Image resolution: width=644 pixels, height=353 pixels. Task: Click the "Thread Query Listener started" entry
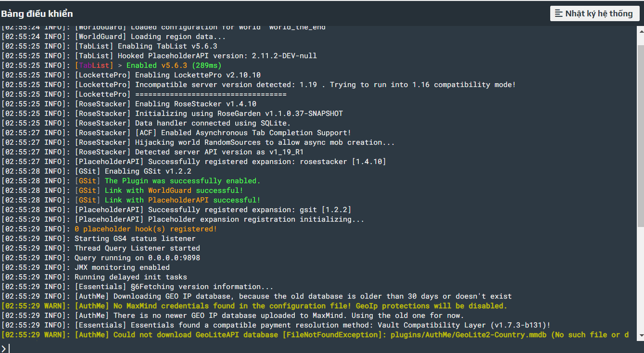(137, 248)
